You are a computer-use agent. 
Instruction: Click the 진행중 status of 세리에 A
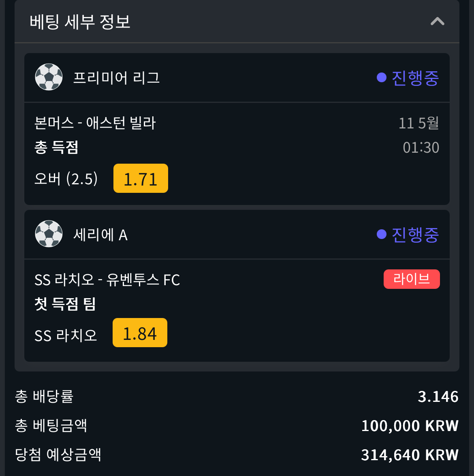(415, 235)
